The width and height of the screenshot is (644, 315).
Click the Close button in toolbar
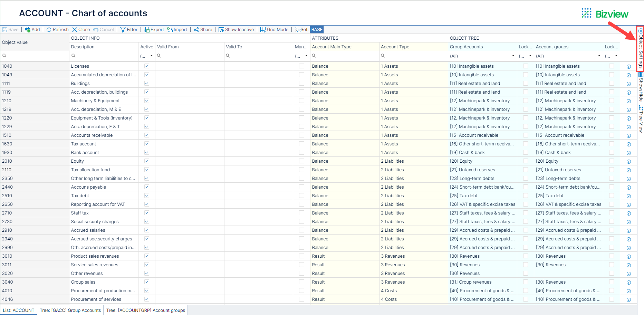81,30
